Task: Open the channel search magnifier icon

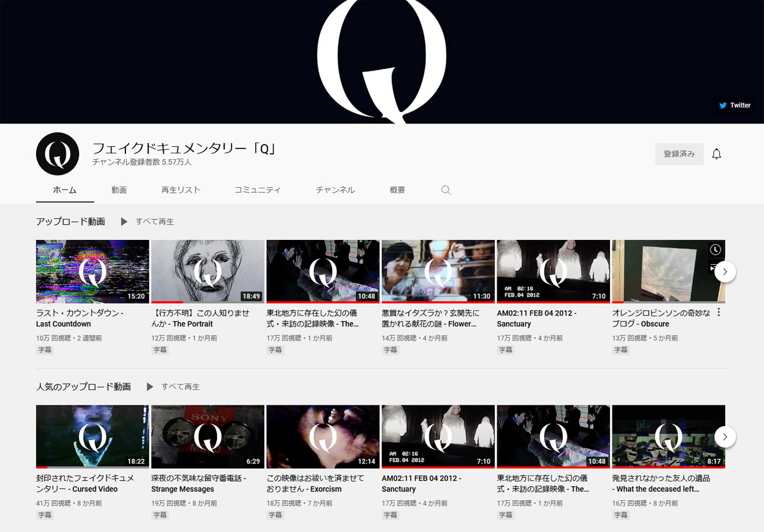Action: (x=446, y=190)
